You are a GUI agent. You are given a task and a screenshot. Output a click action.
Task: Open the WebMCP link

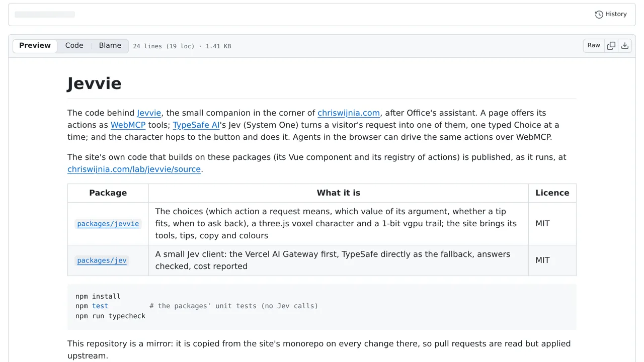click(x=128, y=125)
